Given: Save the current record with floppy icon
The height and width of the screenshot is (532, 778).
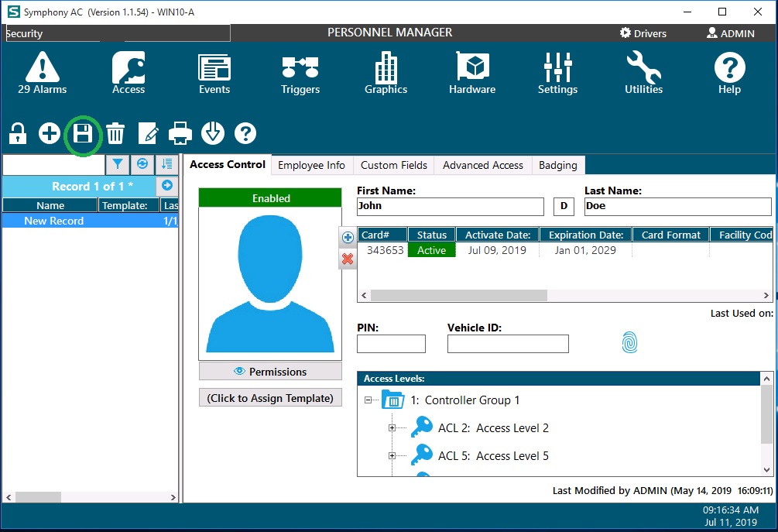Looking at the screenshot, I should pyautogui.click(x=83, y=133).
